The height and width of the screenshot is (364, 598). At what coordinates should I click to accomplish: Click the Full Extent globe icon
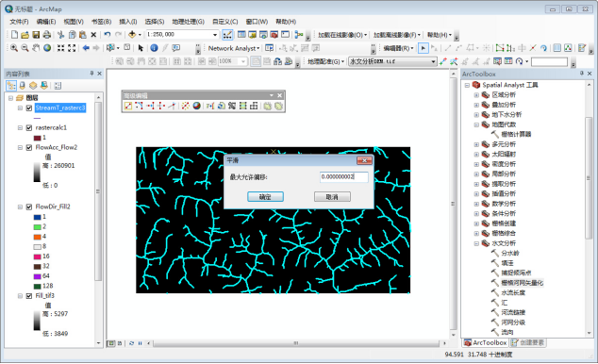[x=47, y=48]
